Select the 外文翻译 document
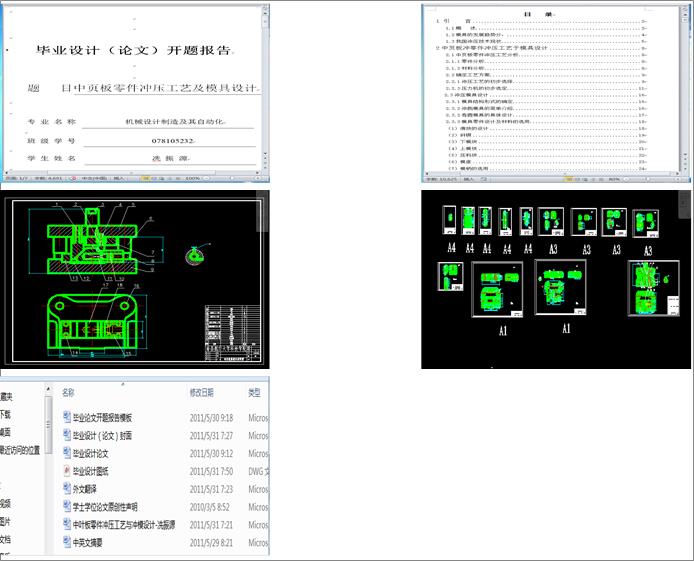694x561 pixels. coord(80,489)
